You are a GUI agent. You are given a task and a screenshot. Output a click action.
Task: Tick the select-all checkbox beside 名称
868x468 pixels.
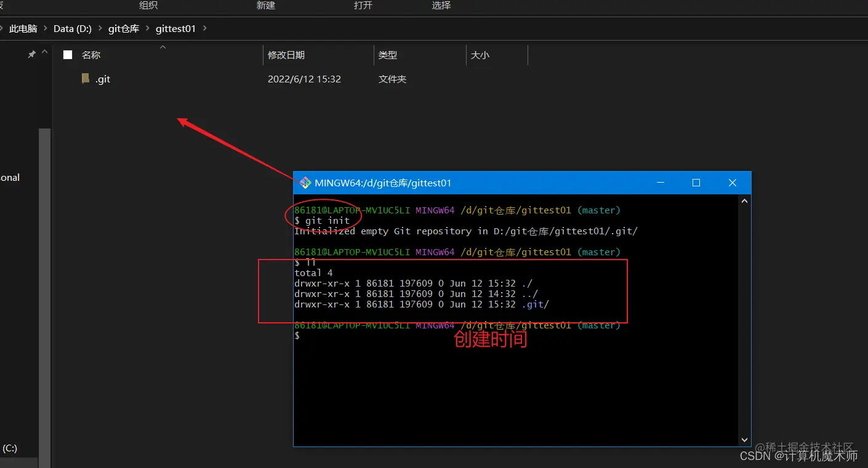[x=68, y=55]
